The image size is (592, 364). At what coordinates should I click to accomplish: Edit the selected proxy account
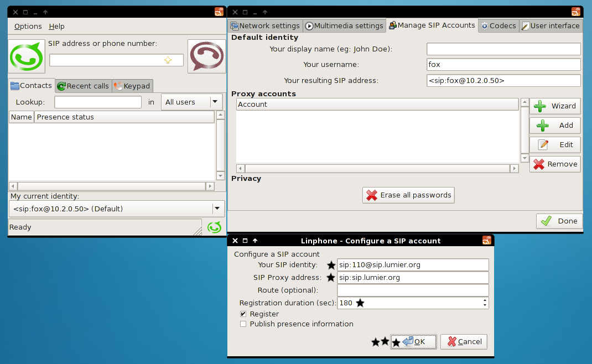click(x=555, y=145)
